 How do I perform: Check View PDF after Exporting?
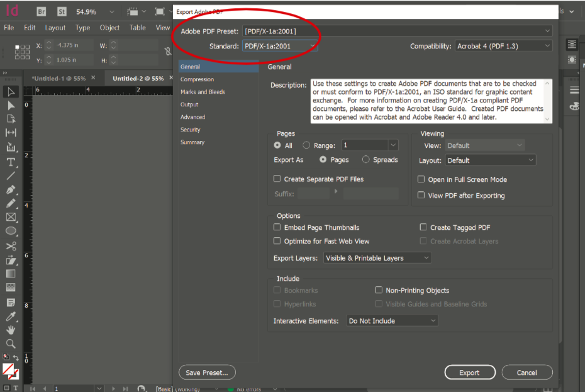pos(421,196)
